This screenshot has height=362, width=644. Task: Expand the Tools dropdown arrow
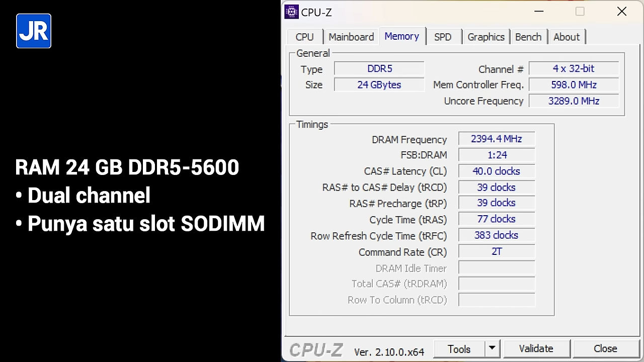492,349
